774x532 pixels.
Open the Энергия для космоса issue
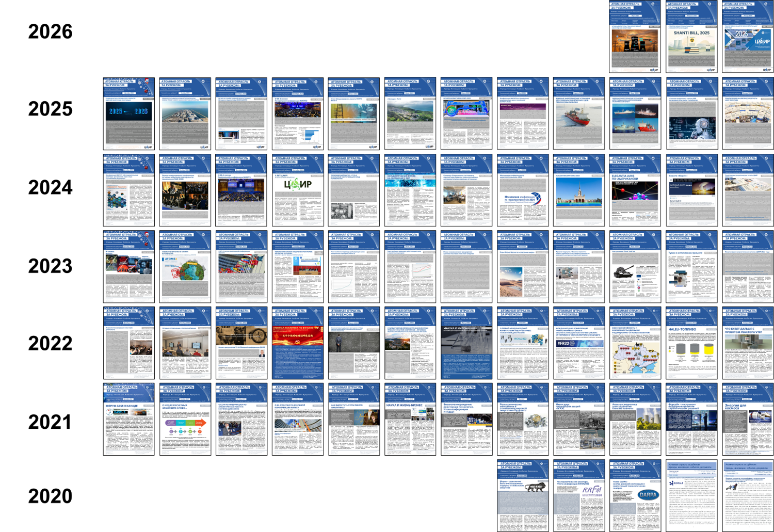click(x=748, y=420)
